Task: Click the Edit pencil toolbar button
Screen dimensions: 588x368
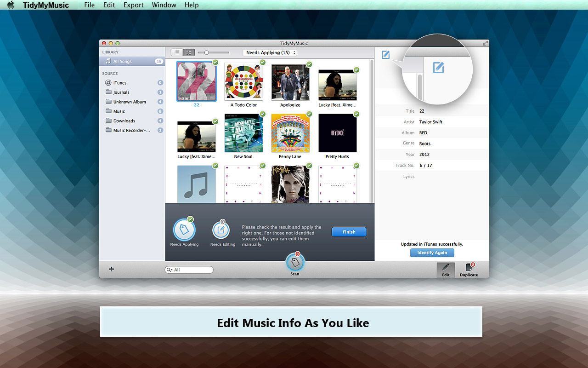Action: click(446, 270)
